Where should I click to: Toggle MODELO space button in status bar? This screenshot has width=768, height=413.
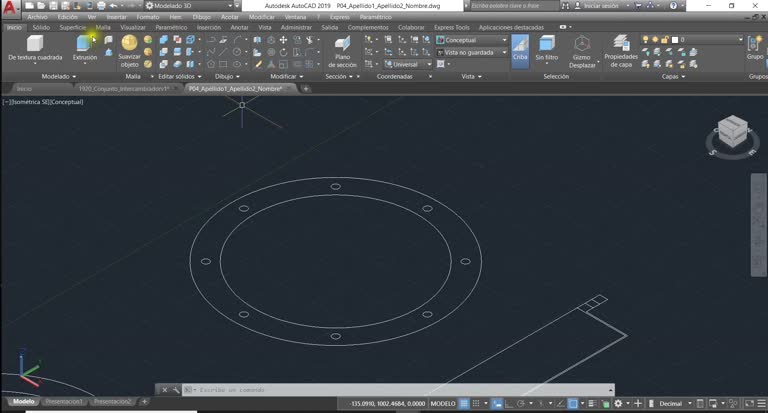tap(443, 404)
